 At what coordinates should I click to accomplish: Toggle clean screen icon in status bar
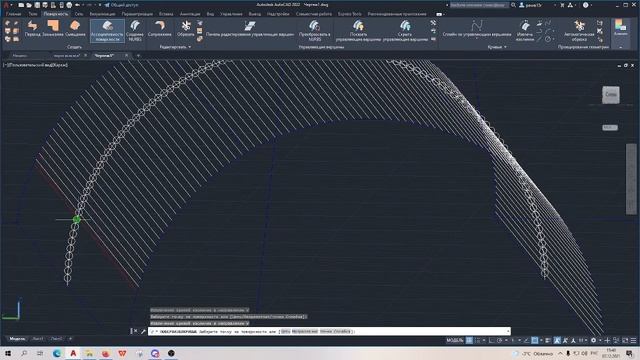624,340
